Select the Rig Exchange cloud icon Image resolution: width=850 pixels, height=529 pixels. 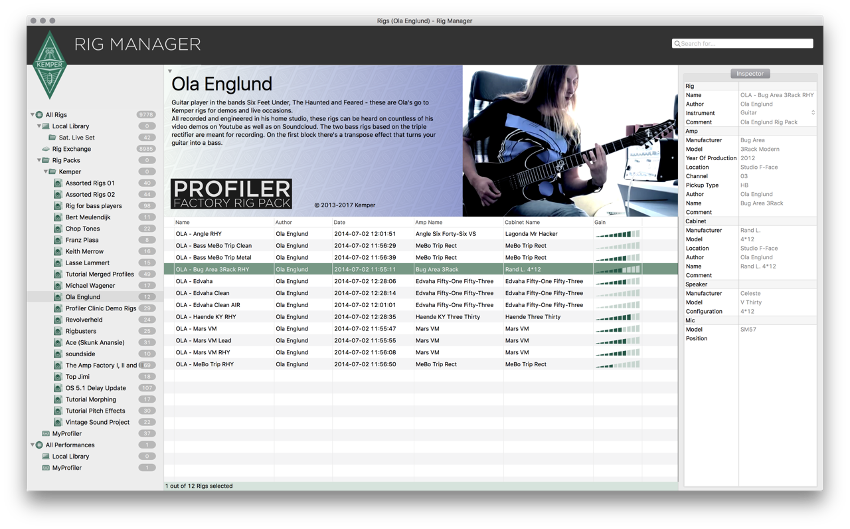click(x=46, y=149)
